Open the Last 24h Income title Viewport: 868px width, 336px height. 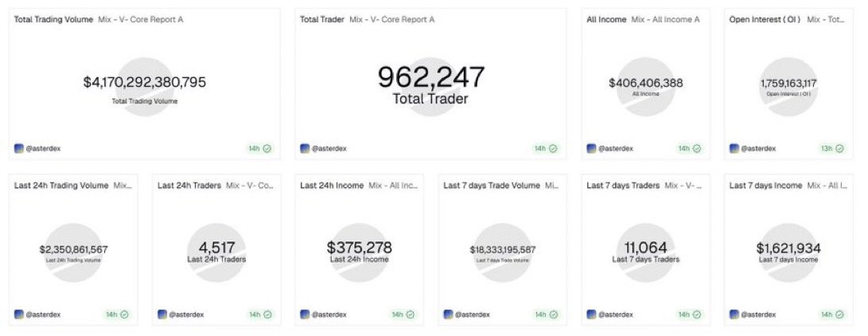pyautogui.click(x=332, y=186)
